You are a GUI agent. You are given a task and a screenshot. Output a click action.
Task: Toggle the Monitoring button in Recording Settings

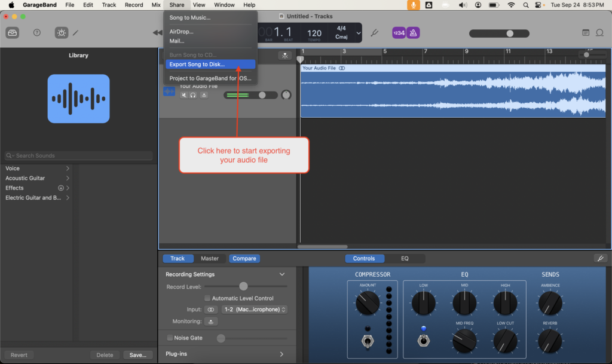pyautogui.click(x=211, y=322)
